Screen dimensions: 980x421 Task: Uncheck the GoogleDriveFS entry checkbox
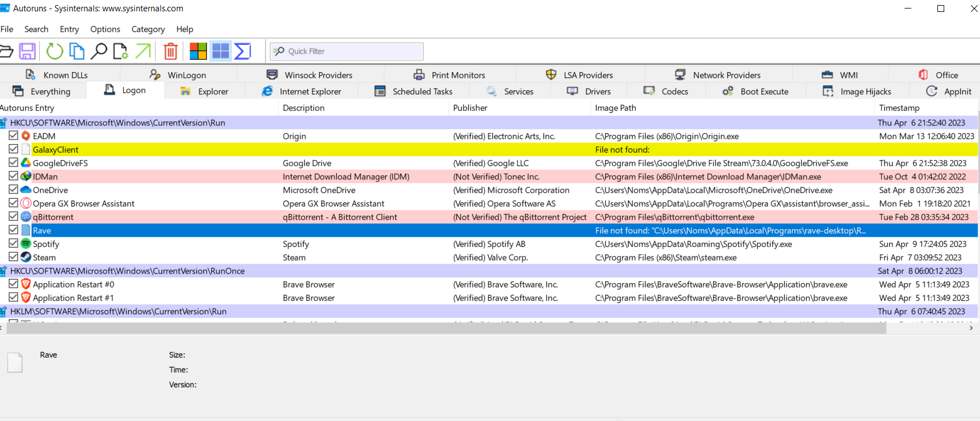point(14,162)
